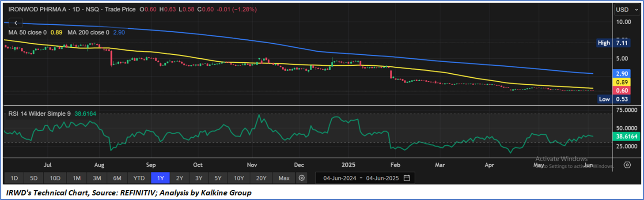Select the 5D time range
Image resolution: width=644 pixels, height=200 pixels.
pyautogui.click(x=34, y=178)
